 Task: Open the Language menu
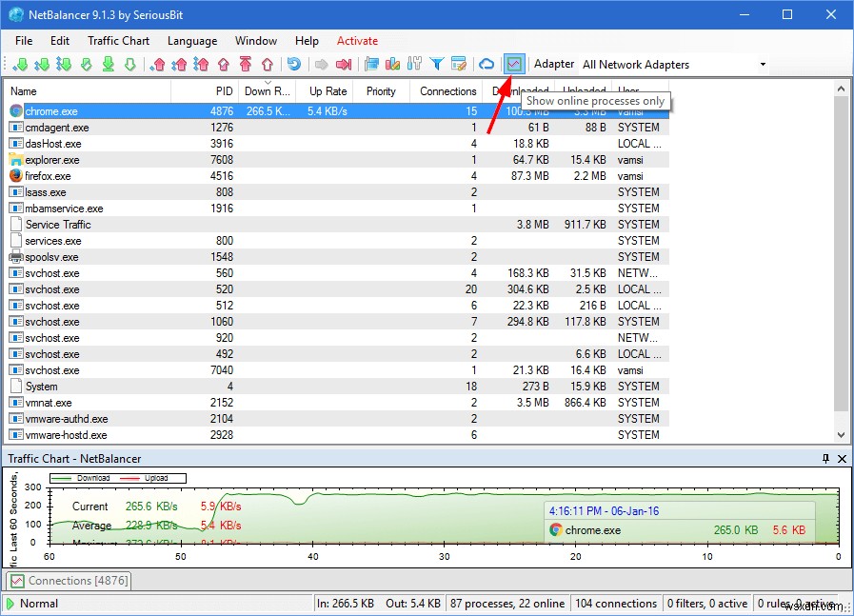(x=192, y=41)
